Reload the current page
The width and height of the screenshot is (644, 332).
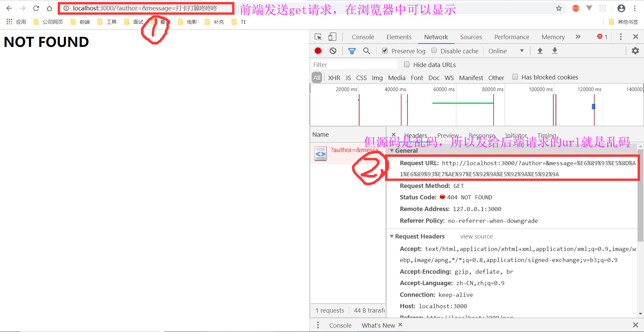point(36,8)
